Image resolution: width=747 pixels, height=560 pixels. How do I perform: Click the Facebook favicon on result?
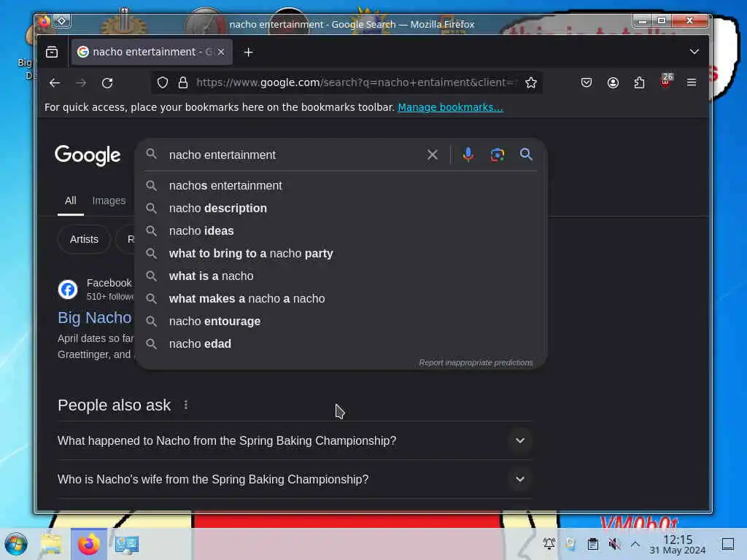click(x=68, y=289)
